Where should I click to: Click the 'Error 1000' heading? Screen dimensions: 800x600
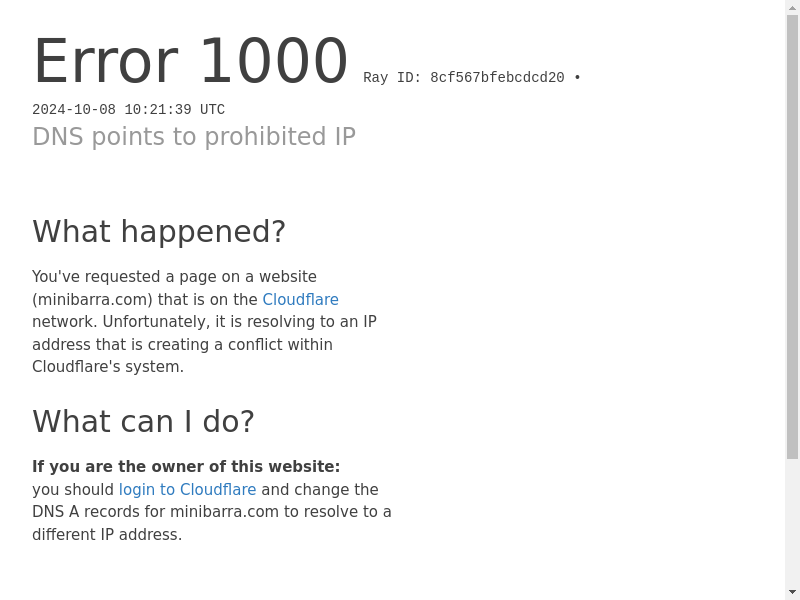[x=190, y=61]
